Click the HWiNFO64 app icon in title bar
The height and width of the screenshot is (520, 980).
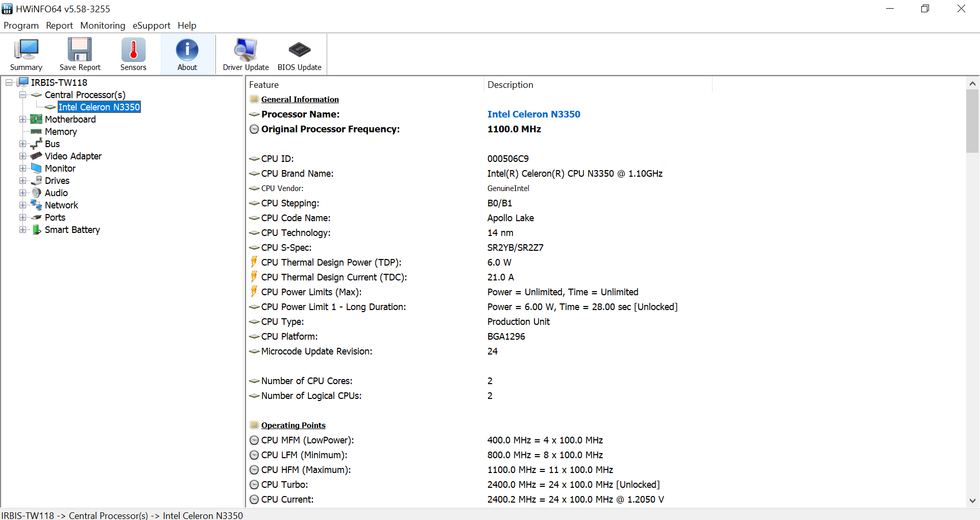tap(7, 9)
